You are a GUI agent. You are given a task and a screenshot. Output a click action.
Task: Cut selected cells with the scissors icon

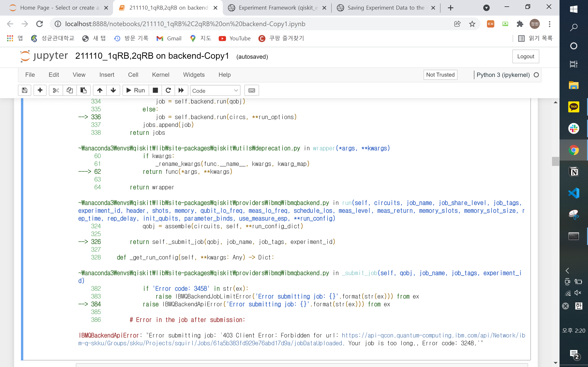(56, 90)
